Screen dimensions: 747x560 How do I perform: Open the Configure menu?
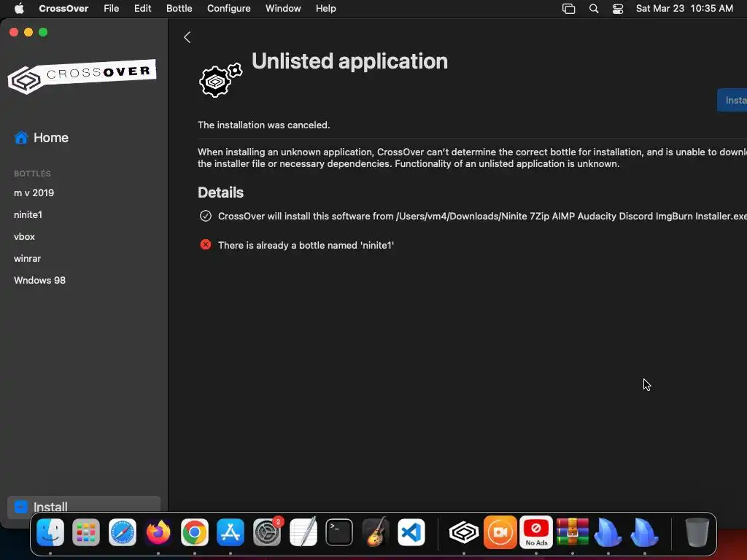coord(228,8)
